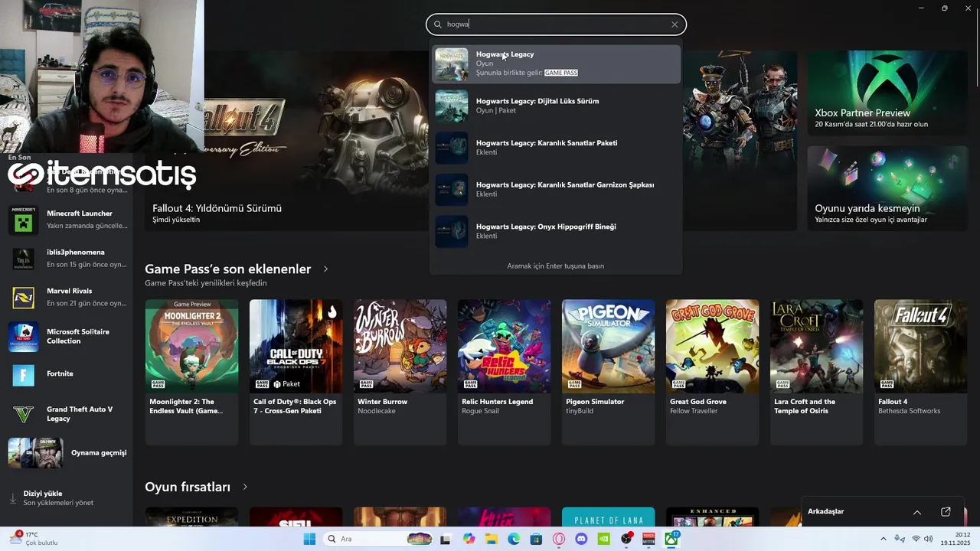980x551 pixels.
Task: Show hidden system tray icons
Action: tap(883, 539)
